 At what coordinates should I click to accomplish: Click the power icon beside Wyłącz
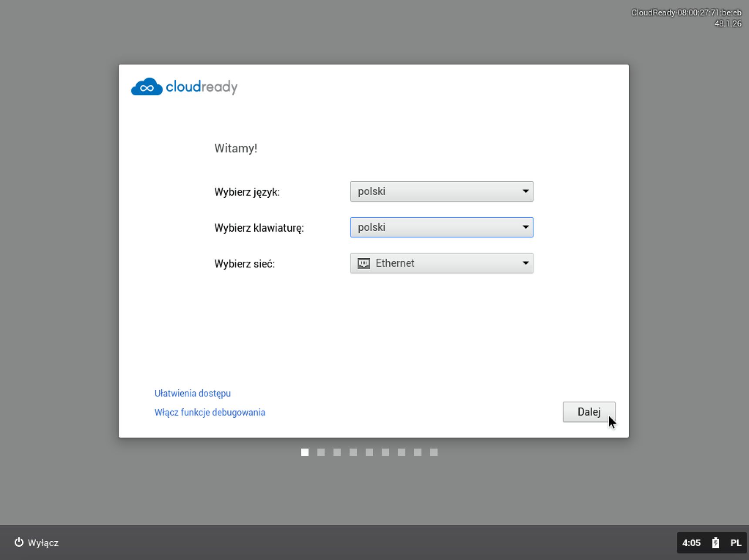point(19,542)
